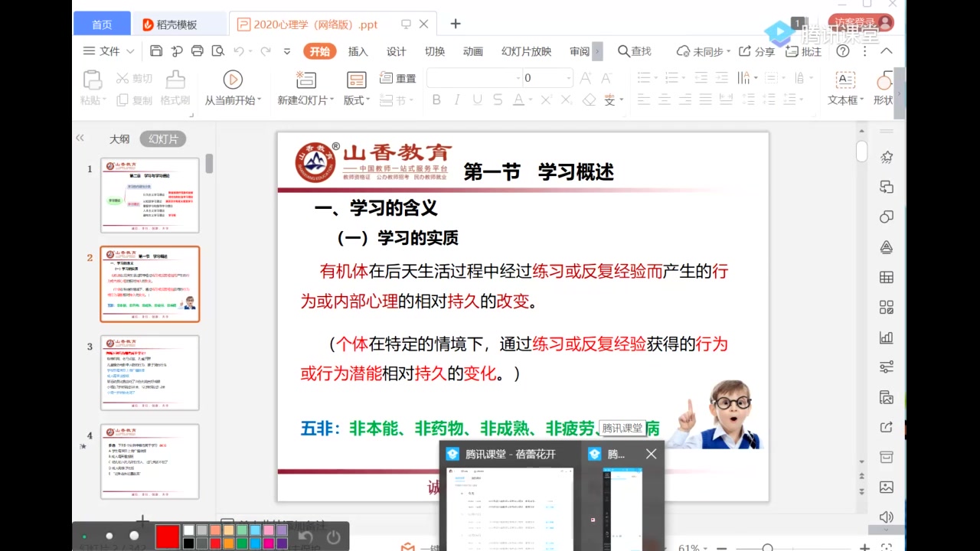Pick the large red pen color swatch

coord(167,536)
